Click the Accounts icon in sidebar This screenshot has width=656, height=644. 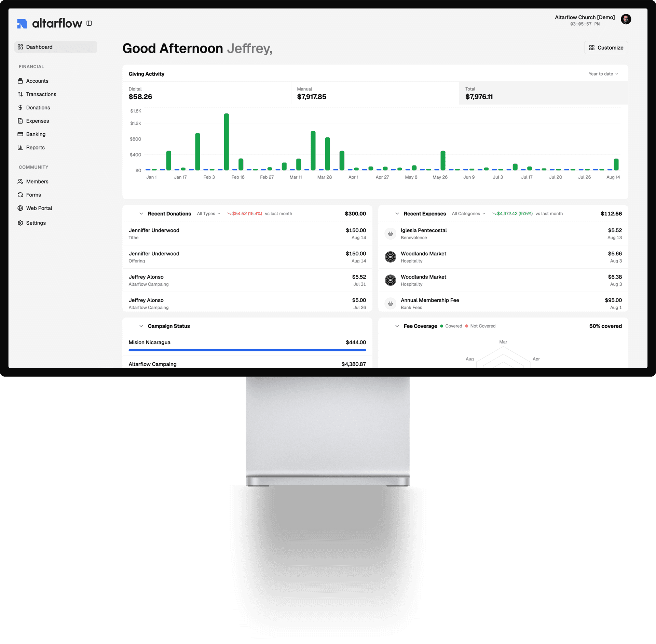click(x=20, y=81)
